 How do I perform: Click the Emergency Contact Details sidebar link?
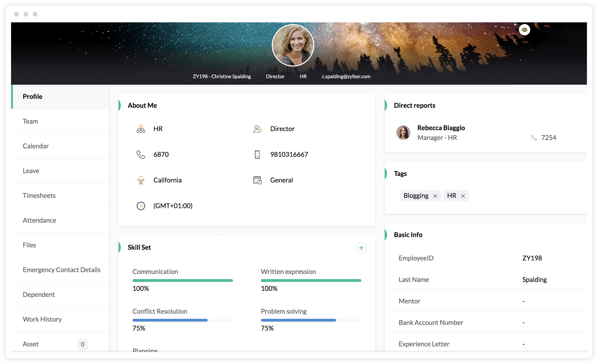click(x=62, y=269)
